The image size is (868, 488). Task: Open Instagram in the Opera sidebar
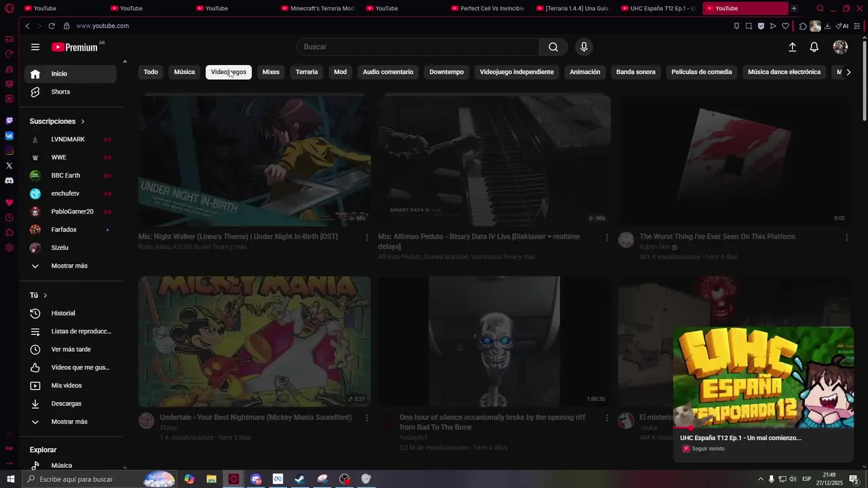coord(9,150)
